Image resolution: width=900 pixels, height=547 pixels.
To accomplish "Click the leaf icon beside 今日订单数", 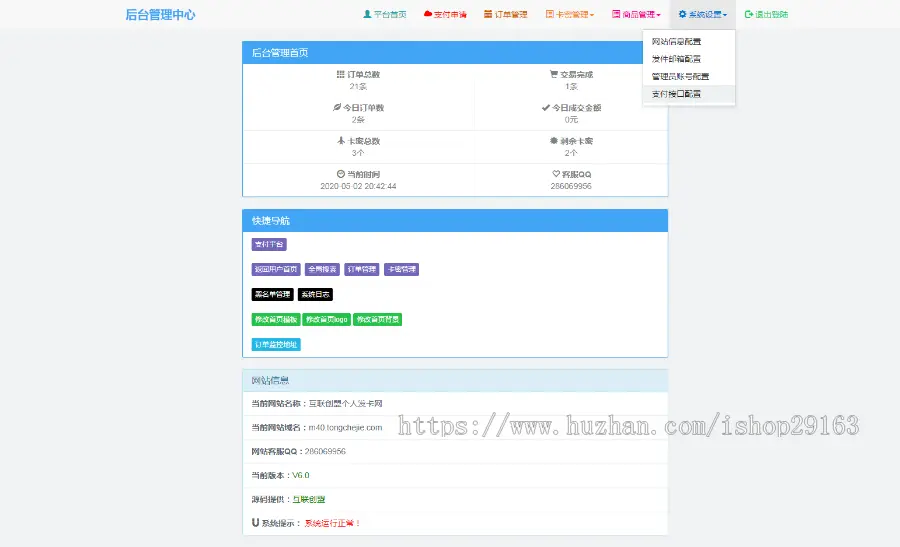I will (337, 107).
